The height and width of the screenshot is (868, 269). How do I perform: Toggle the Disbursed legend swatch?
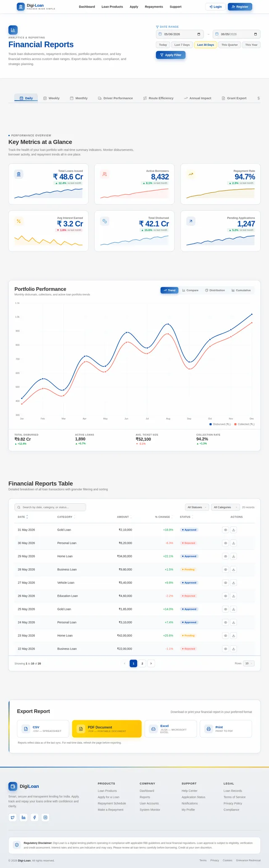pos(211,424)
